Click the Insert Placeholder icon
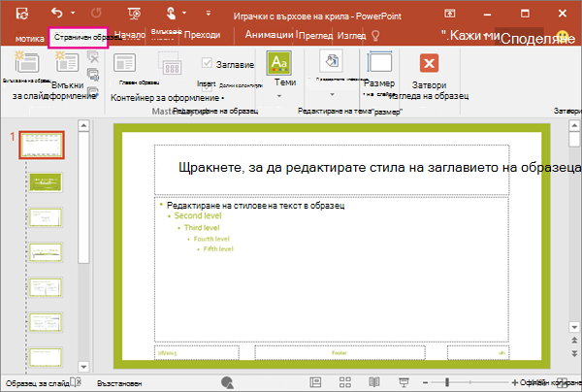The height and width of the screenshot is (392, 582). coord(170,63)
